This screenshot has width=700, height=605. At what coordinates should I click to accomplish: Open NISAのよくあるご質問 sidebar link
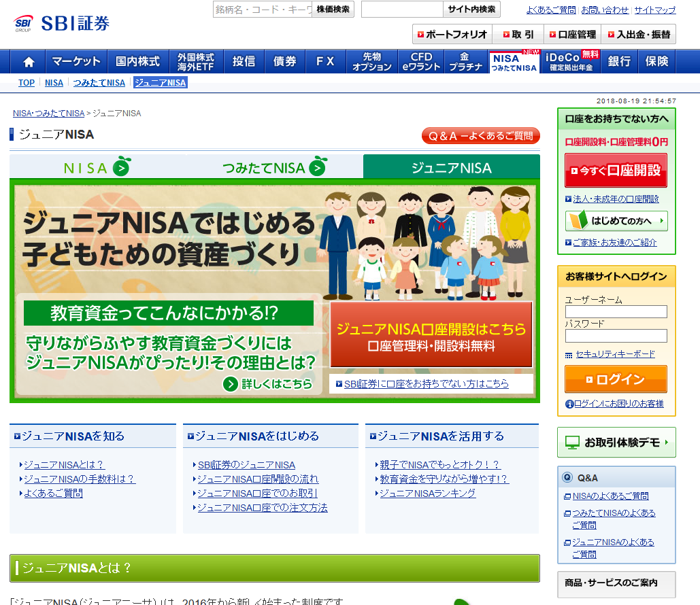(611, 496)
